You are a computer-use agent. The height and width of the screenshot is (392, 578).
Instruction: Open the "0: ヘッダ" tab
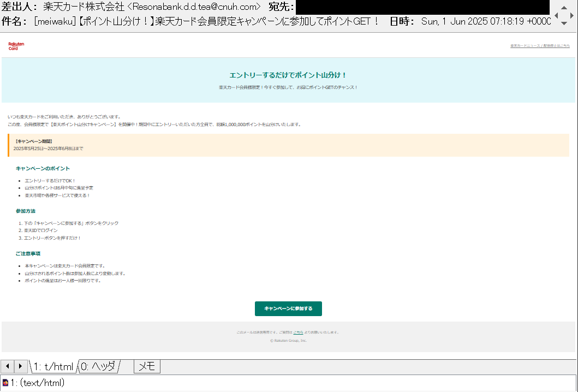point(98,366)
